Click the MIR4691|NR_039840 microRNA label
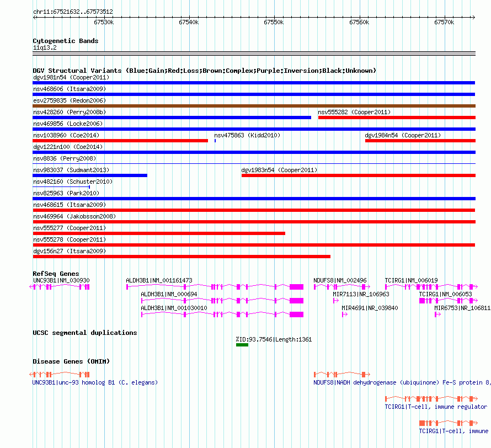The width and height of the screenshot is (491, 448). 370,308
